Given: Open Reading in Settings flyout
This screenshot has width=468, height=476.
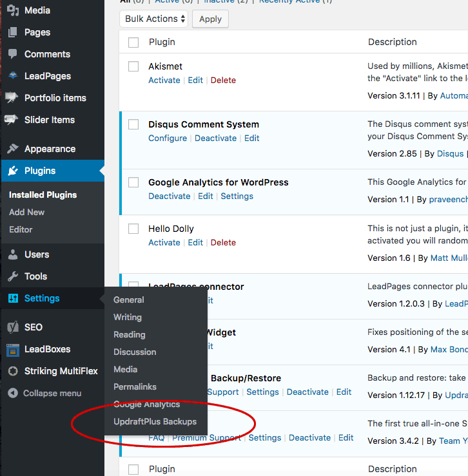Looking at the screenshot, I should point(130,334).
